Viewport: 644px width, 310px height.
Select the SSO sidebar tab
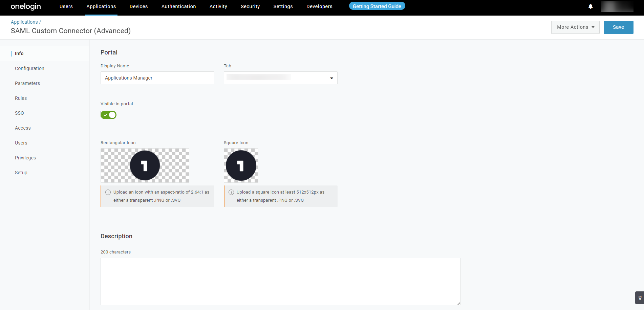coord(19,113)
